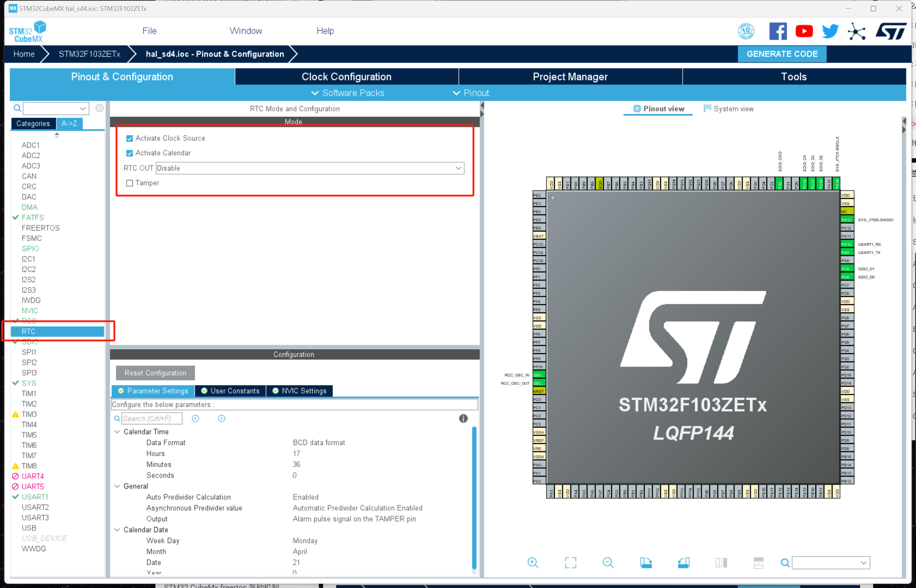
Task: Click the Data Format BCD value
Action: click(318, 442)
